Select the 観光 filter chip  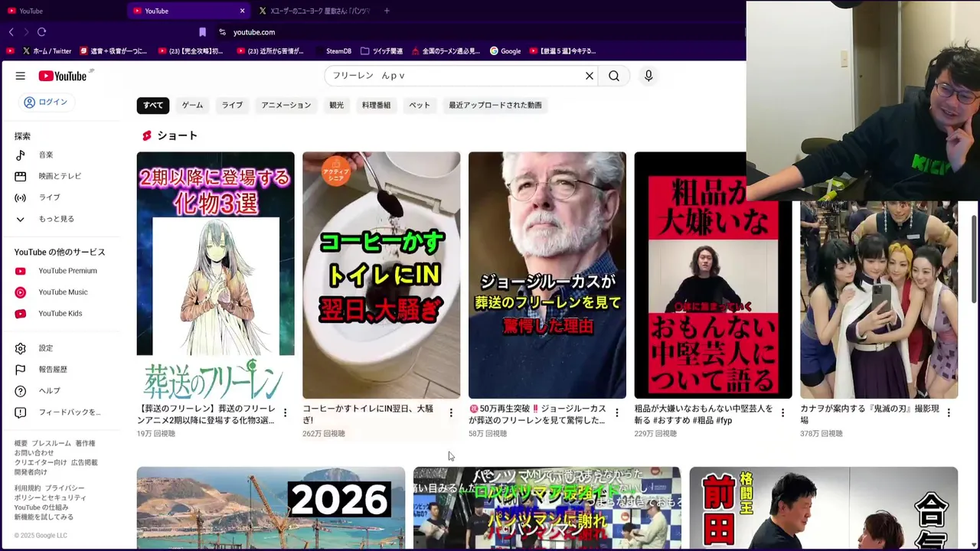click(x=337, y=105)
